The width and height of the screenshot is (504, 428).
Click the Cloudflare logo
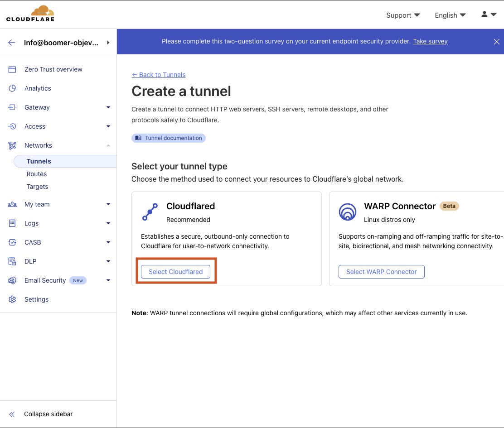tap(30, 14)
